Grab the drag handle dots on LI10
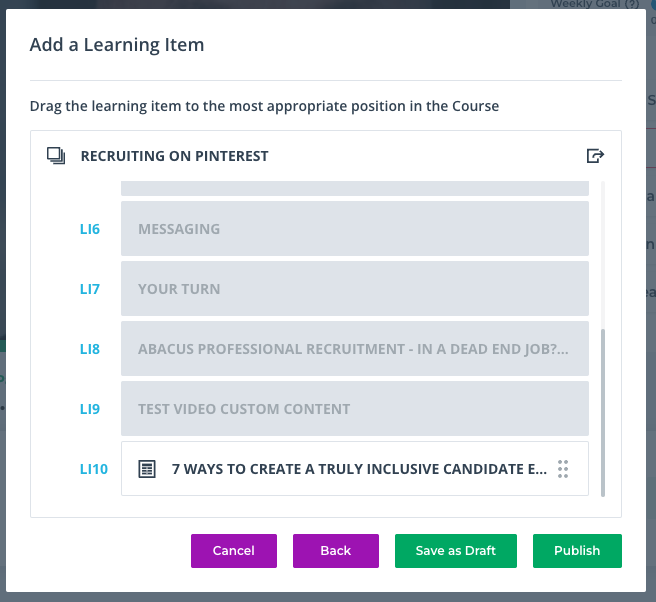Image resolution: width=656 pixels, height=602 pixels. pos(563,469)
